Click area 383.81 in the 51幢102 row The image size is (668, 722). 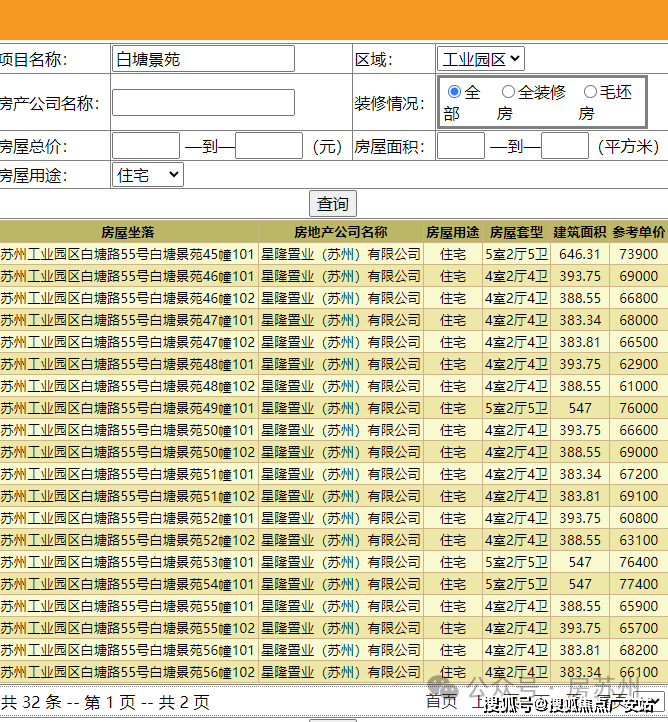click(580, 496)
